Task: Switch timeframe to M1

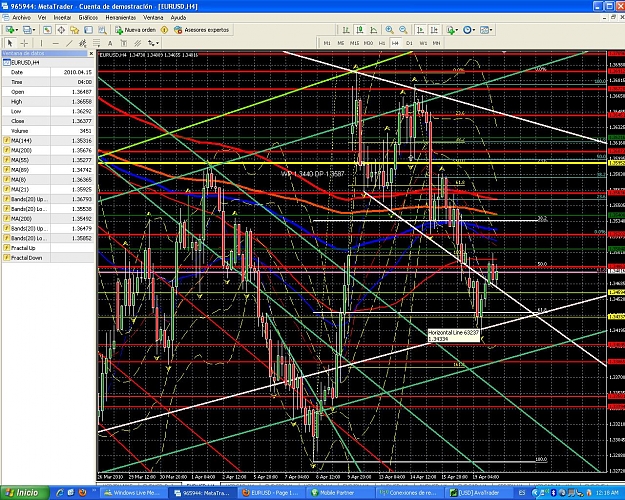Action: coord(327,43)
